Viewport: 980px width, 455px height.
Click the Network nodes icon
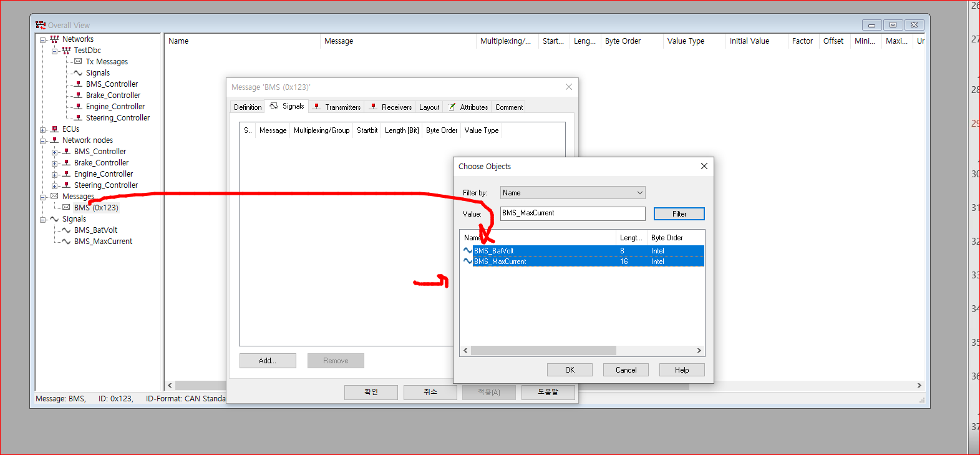point(54,140)
